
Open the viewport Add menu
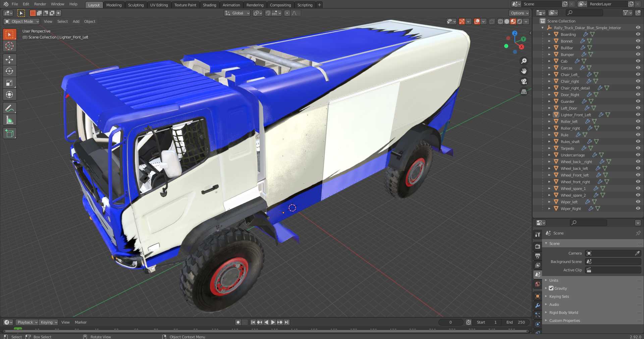pyautogui.click(x=76, y=21)
